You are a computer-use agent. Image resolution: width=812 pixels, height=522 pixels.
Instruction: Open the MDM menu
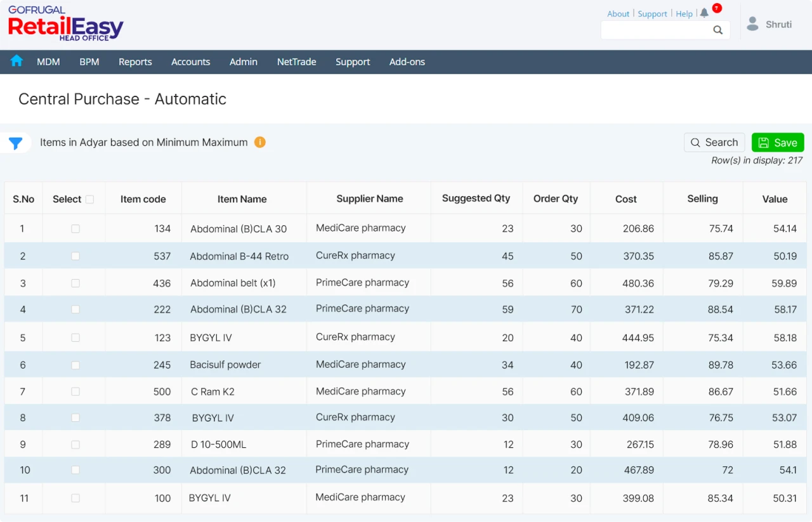(x=48, y=62)
